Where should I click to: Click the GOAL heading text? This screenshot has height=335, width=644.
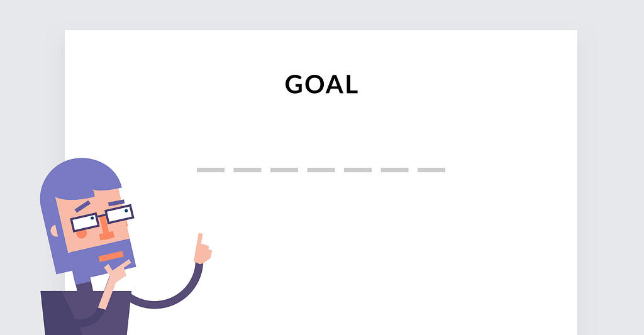point(321,84)
